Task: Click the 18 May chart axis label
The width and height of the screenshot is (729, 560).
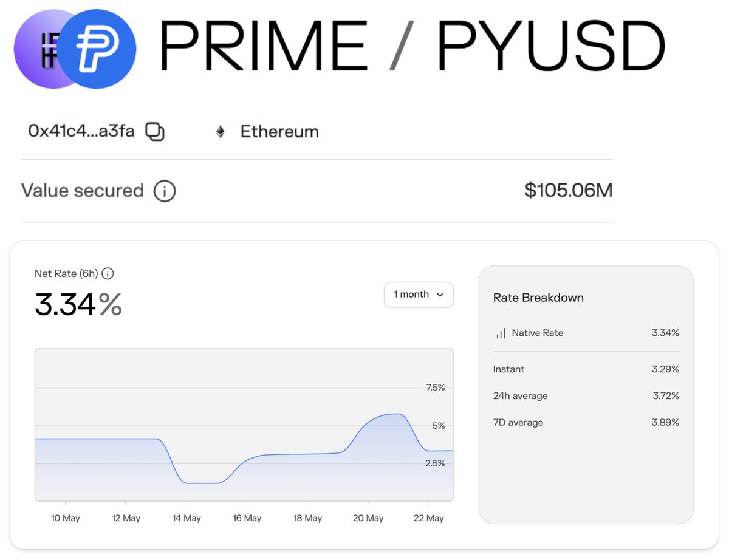Action: point(307,518)
